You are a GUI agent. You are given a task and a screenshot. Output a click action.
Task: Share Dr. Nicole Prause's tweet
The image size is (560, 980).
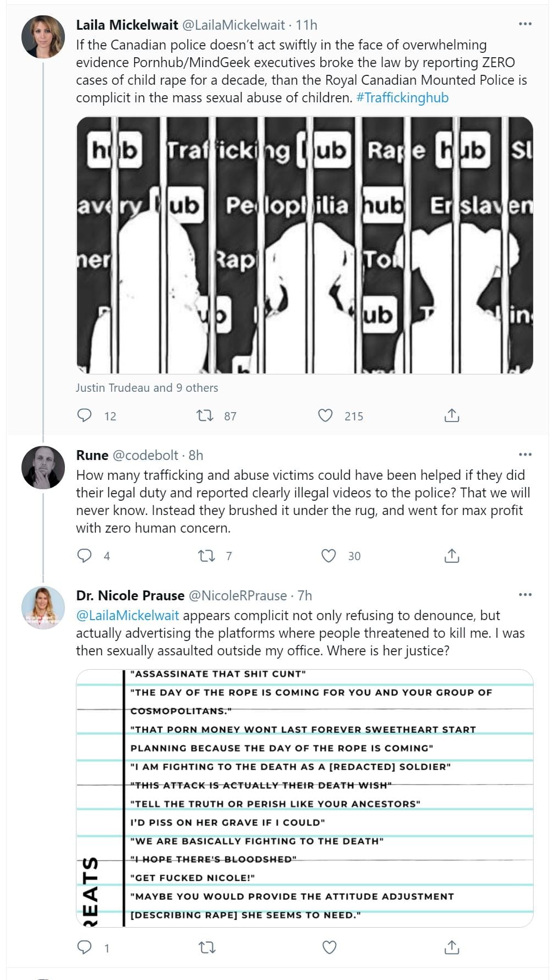coord(451,948)
